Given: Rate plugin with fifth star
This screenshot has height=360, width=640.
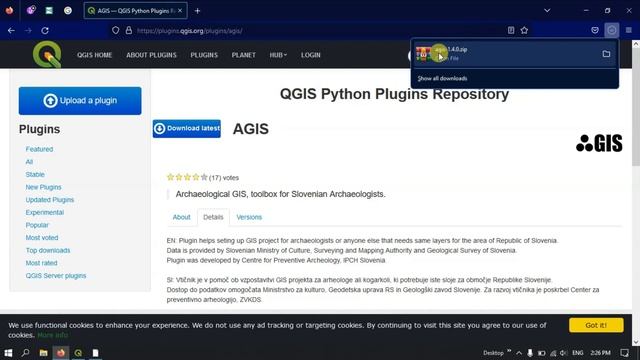Looking at the screenshot, I should coord(204,177).
